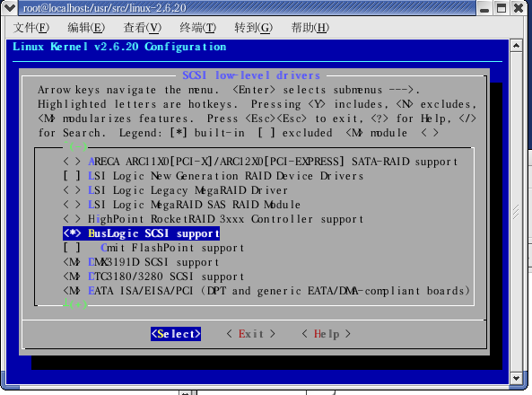Select EATA ISA/EISA/PCI compliant boards entry
This screenshot has width=532, height=395.
pyautogui.click(x=279, y=291)
